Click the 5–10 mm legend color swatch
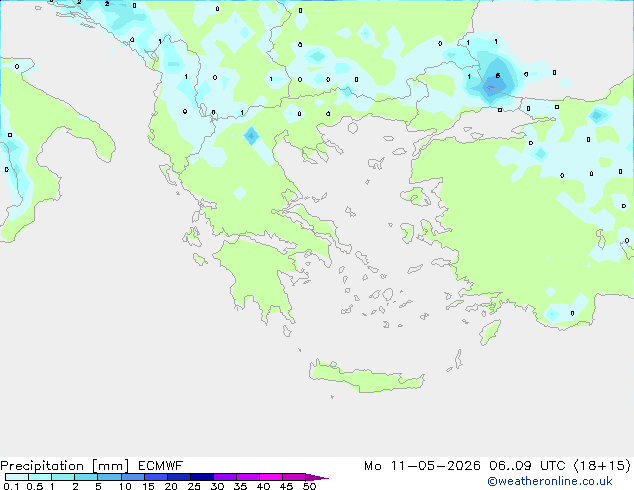 coord(109,477)
